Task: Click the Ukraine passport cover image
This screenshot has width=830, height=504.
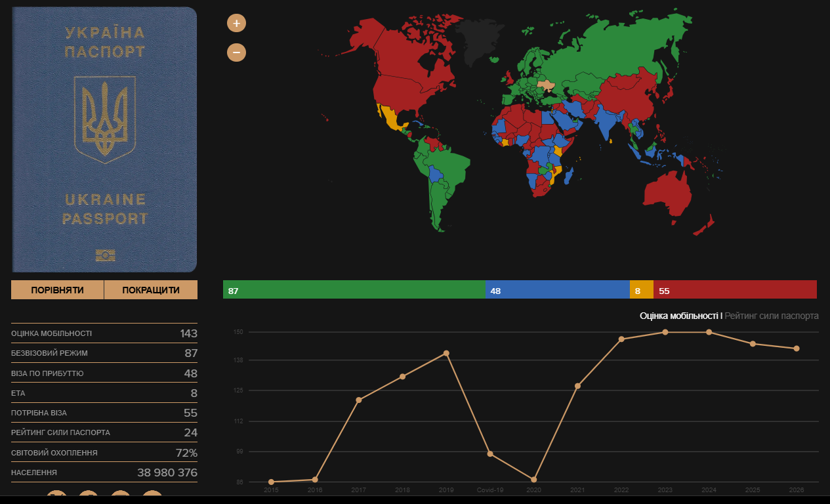Action: [104, 140]
